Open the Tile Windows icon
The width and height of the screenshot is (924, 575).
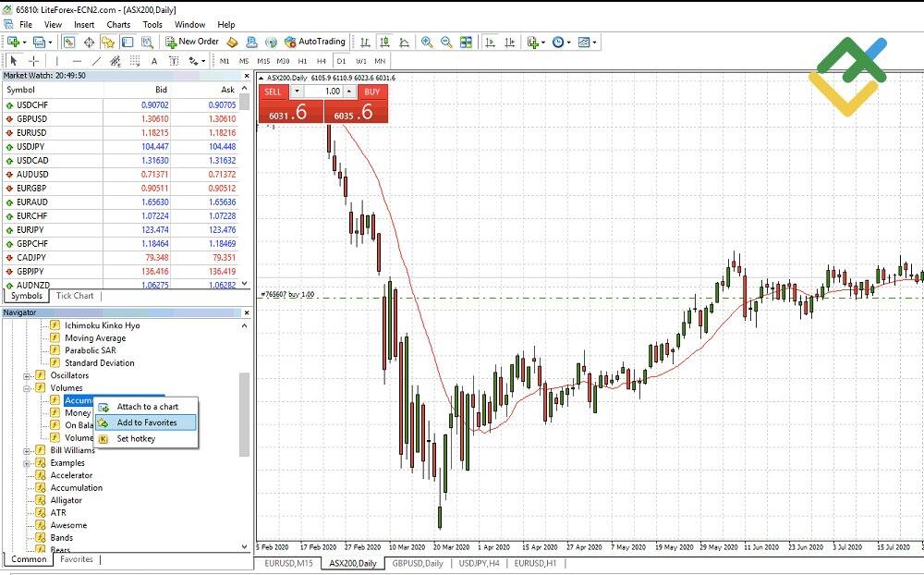(x=466, y=42)
